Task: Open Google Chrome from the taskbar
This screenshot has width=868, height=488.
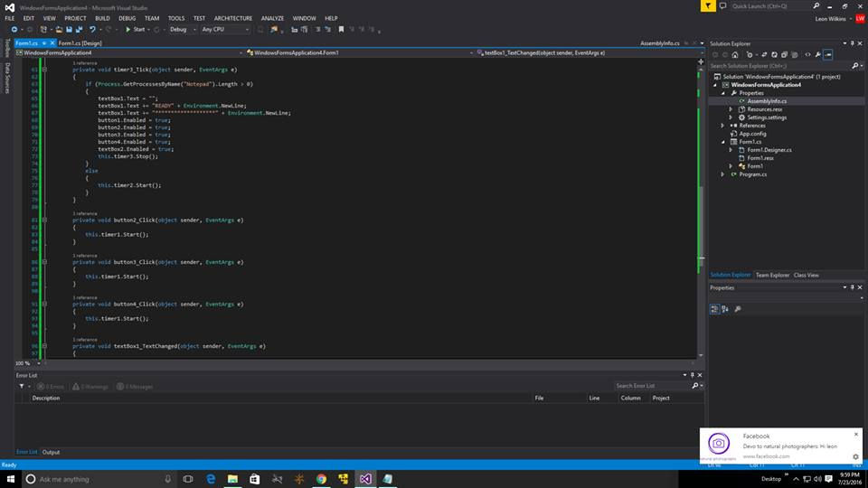Action: pos(322,479)
